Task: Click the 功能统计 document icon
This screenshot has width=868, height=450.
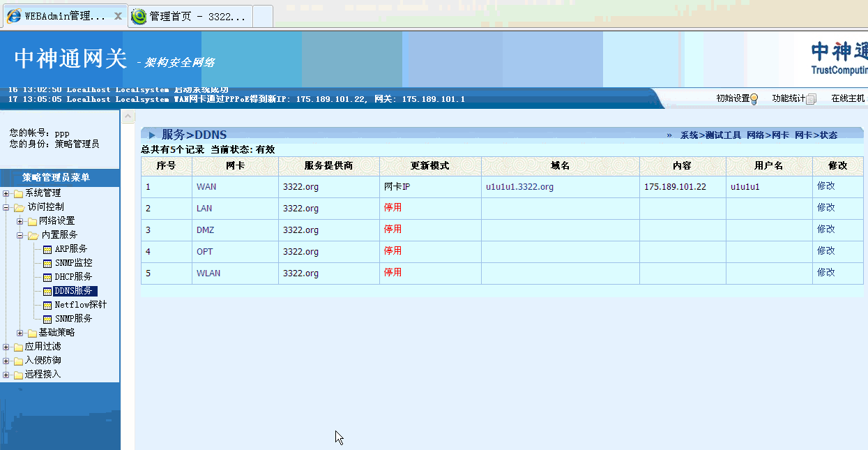Action: pos(810,99)
